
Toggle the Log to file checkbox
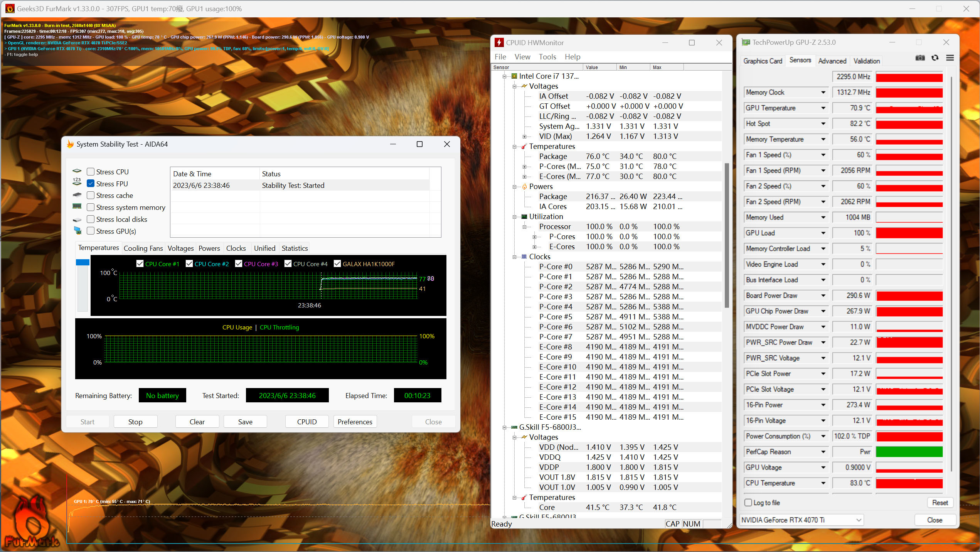point(748,503)
